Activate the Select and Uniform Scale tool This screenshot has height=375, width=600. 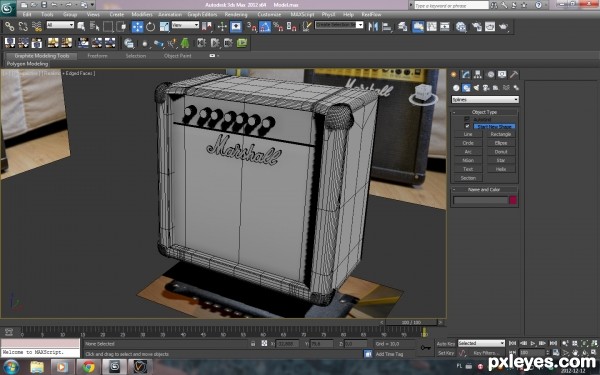(x=165, y=26)
